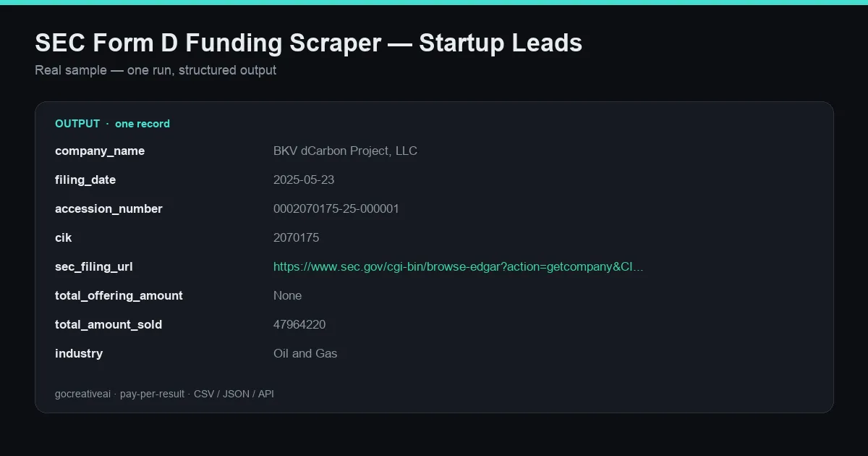Click the sec_filing_url field label
Screen dimensions: 868x456
[x=94, y=266]
